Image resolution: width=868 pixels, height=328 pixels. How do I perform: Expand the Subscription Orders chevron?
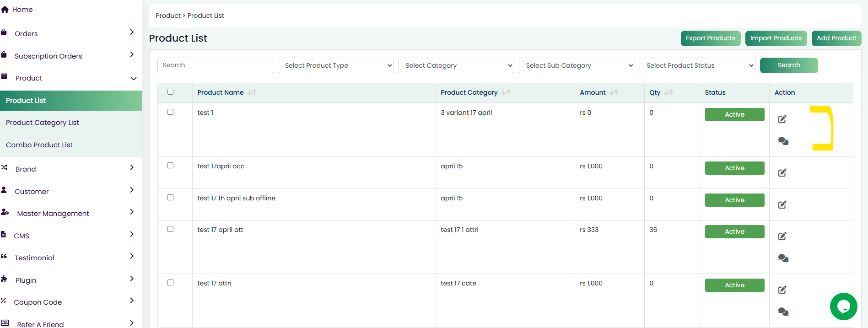[132, 54]
